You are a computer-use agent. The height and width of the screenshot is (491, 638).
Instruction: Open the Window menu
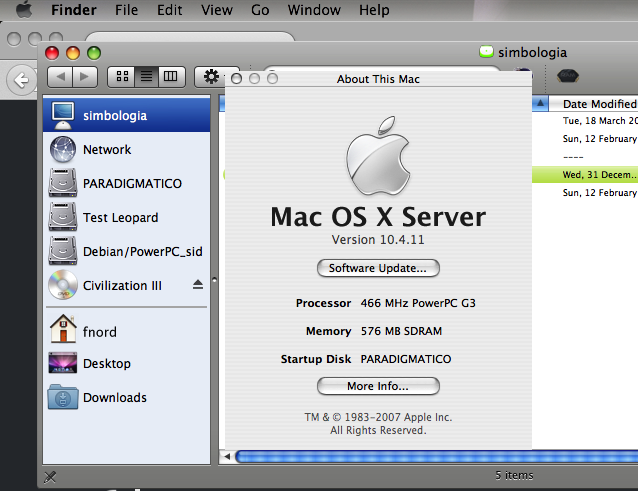click(314, 10)
